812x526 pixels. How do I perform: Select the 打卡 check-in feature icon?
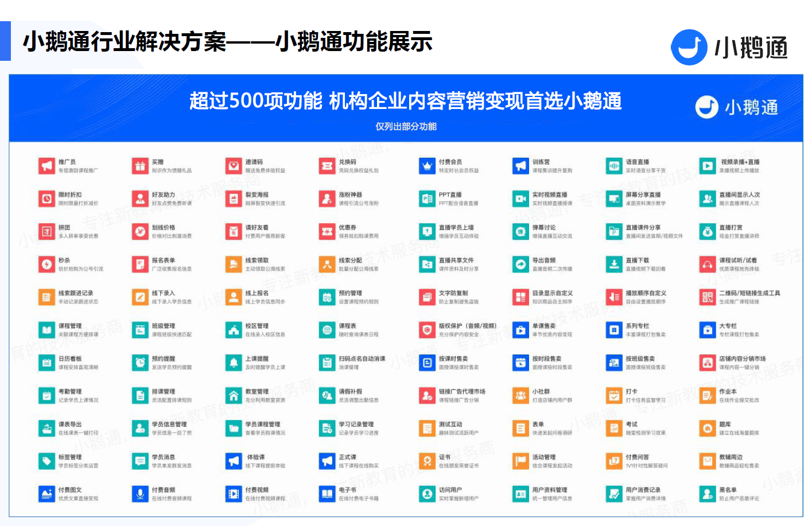click(614, 395)
